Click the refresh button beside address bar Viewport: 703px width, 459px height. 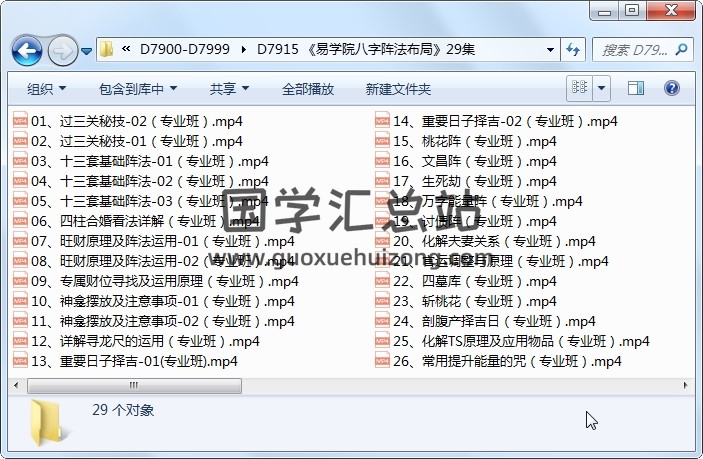pos(573,48)
